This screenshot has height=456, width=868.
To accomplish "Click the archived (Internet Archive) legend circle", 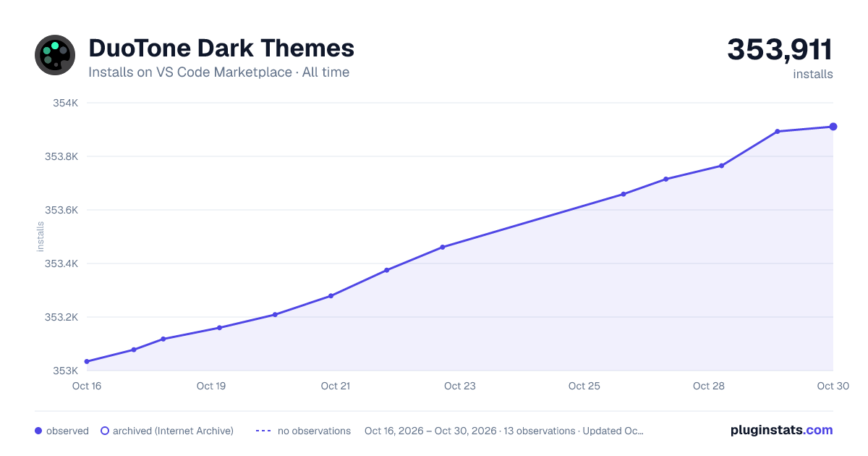I will tap(105, 431).
